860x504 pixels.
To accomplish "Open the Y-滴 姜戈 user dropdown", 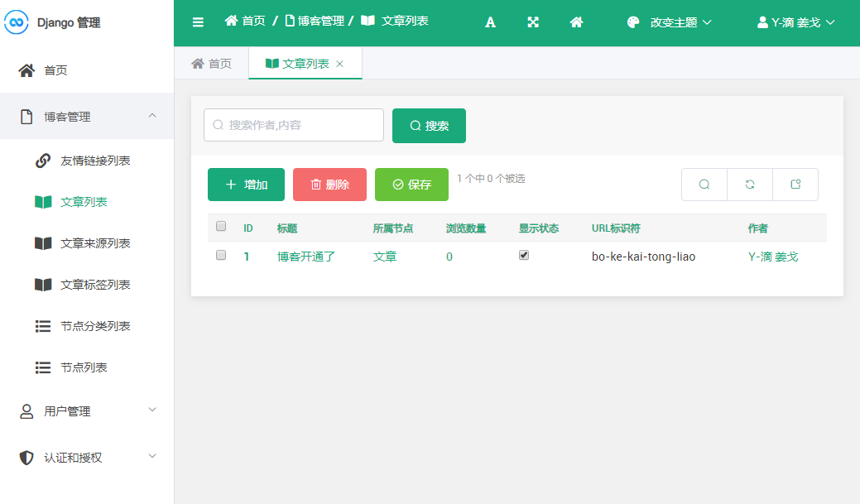I will (795, 22).
